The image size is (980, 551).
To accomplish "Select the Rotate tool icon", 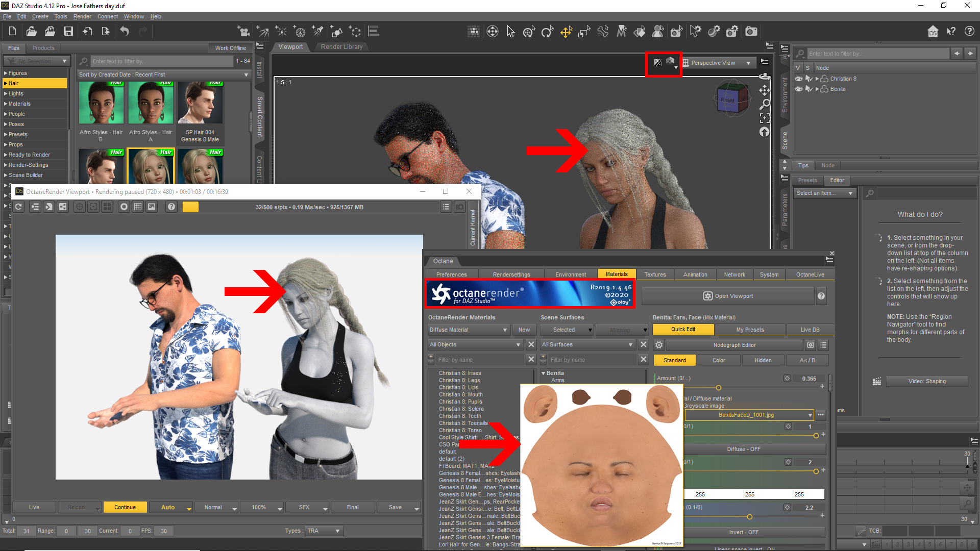I will (547, 32).
